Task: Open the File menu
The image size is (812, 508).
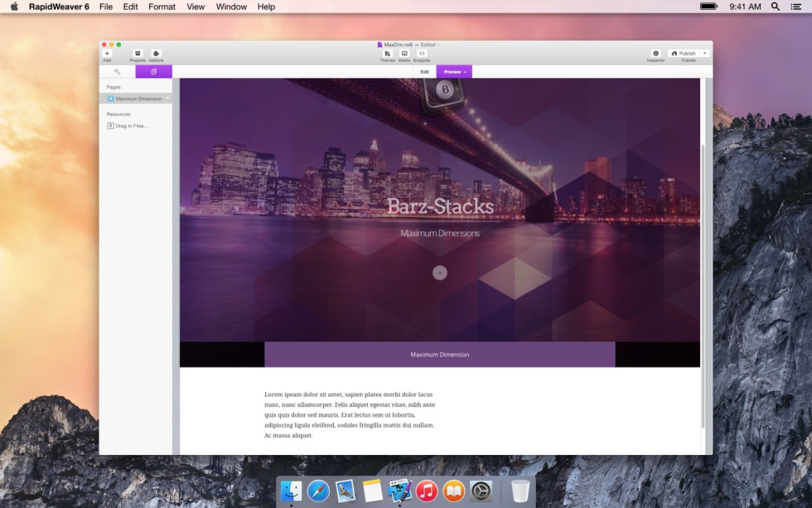Action: [x=106, y=7]
